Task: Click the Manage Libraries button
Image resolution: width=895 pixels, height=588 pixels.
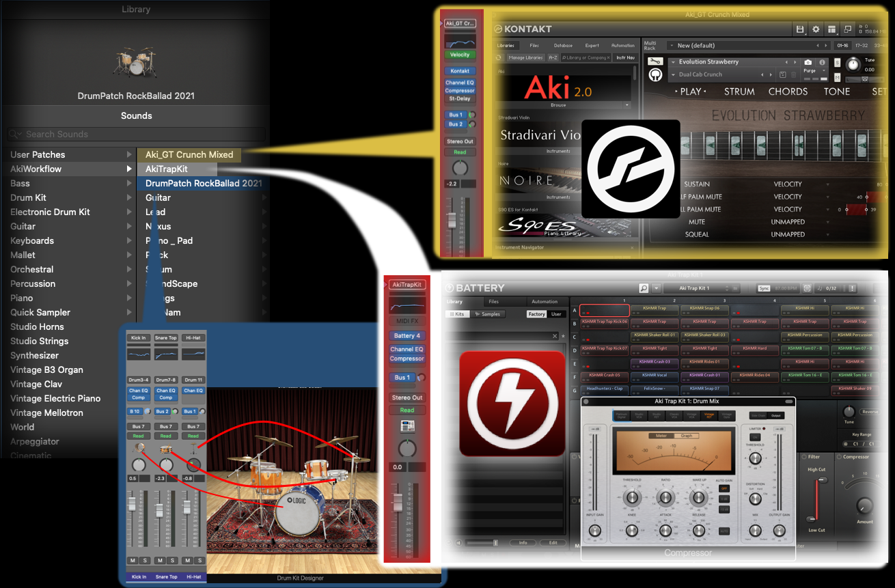Action: [x=525, y=58]
